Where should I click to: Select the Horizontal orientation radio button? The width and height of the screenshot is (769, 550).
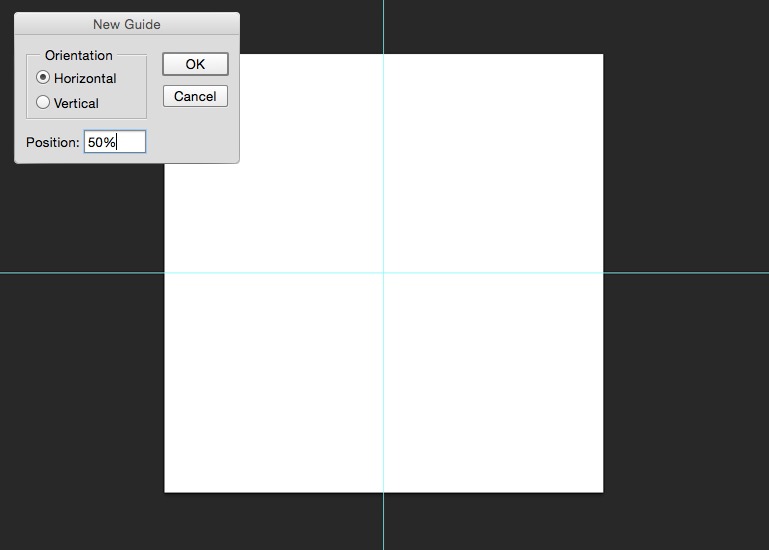(43, 78)
